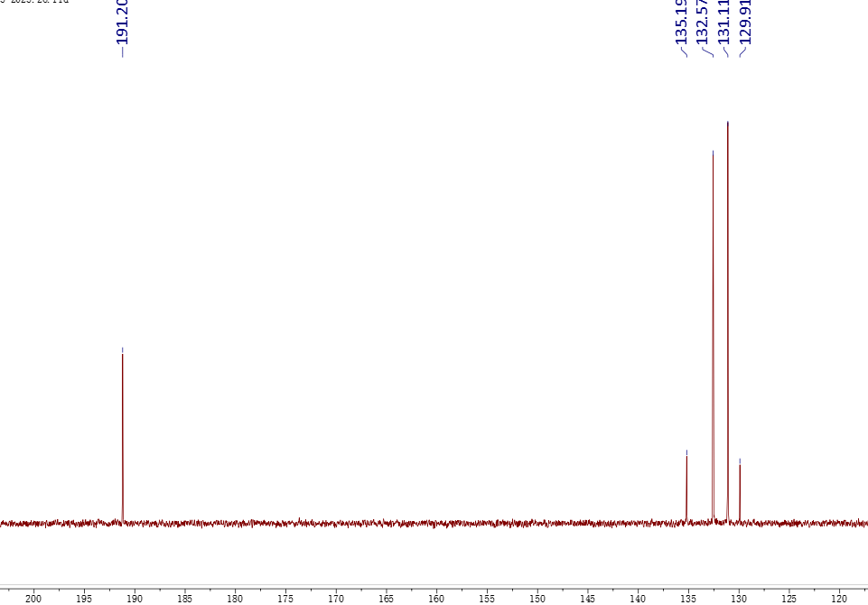This screenshot has width=868, height=605.
Task: Click the 185 ppm axis tick label
Action: [x=184, y=598]
